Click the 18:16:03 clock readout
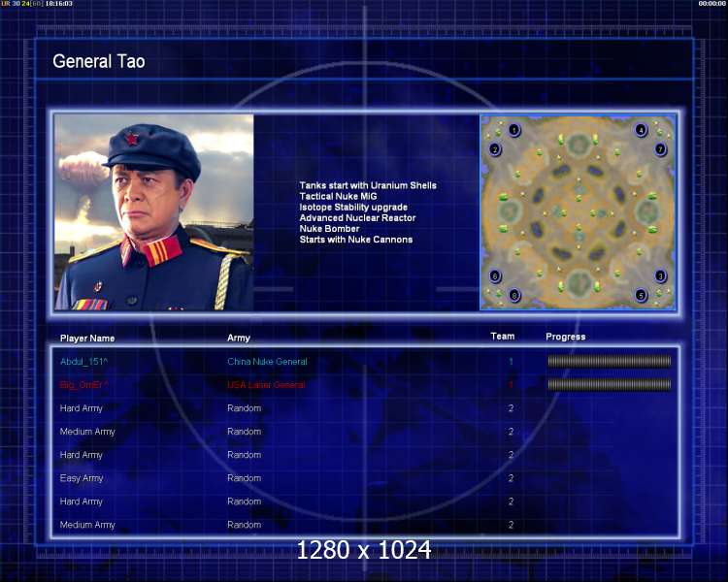Image resolution: width=728 pixels, height=582 pixels. click(58, 3)
